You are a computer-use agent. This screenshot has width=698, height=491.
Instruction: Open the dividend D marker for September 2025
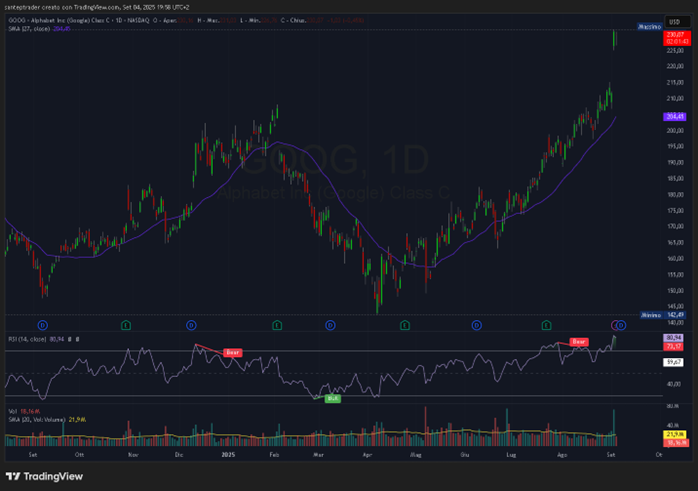click(621, 325)
